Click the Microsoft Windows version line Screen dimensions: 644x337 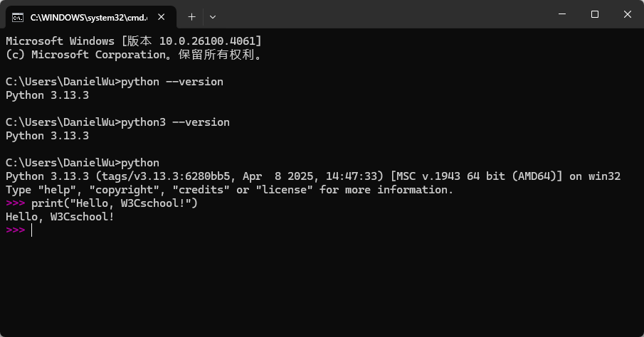click(134, 41)
